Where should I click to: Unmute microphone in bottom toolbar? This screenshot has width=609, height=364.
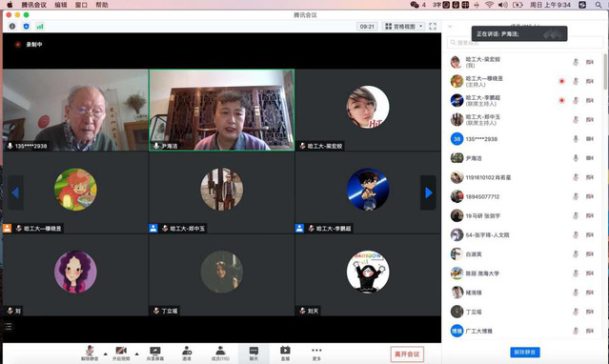[x=90, y=353]
